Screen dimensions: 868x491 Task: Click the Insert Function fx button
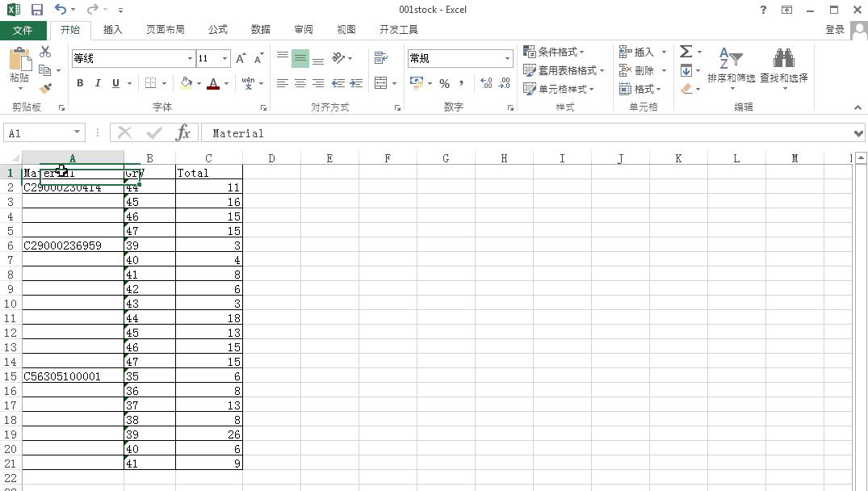[x=182, y=133]
